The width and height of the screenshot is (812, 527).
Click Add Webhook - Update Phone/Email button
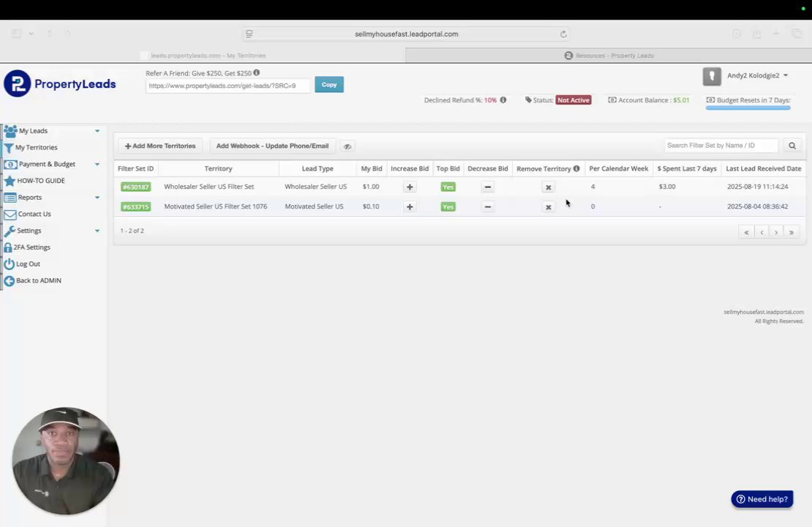272,146
